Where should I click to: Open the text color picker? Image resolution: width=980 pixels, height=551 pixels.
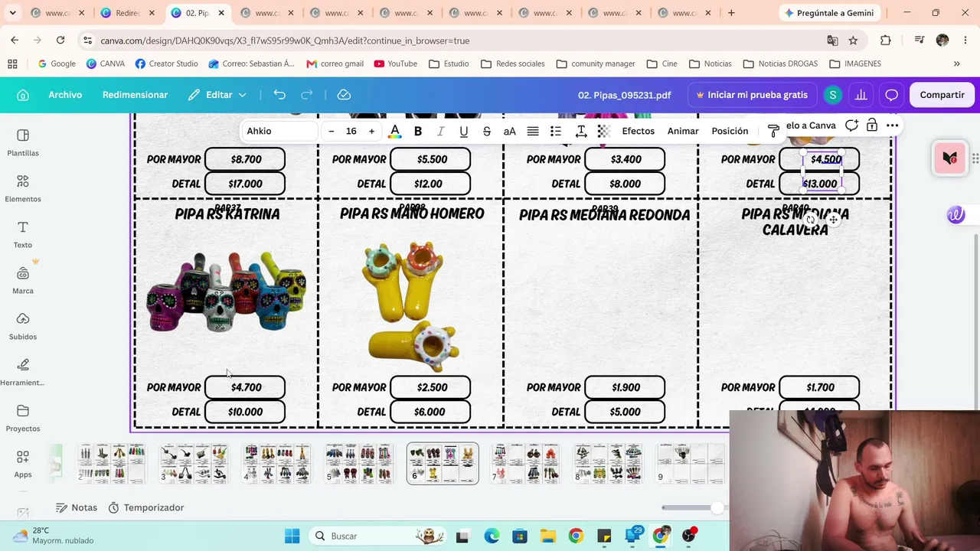point(394,132)
